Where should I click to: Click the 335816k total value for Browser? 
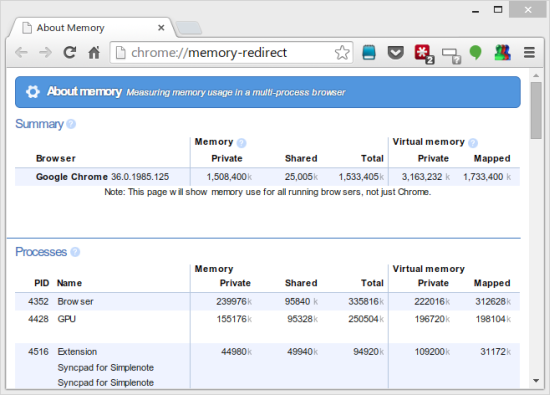tap(366, 301)
